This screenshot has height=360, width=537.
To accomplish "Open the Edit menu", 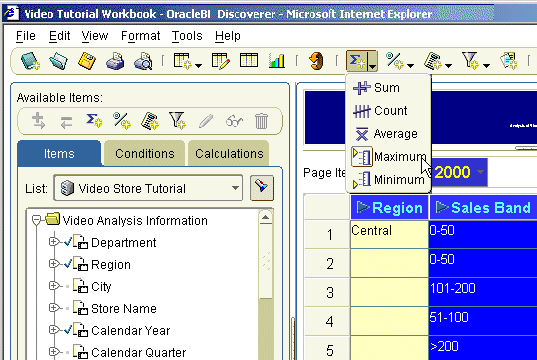I will [x=60, y=36].
